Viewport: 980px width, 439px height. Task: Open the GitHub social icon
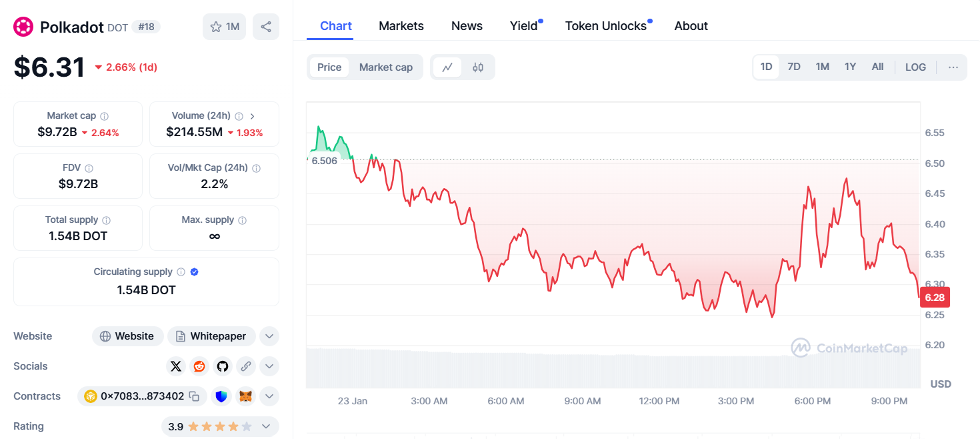[x=223, y=366]
